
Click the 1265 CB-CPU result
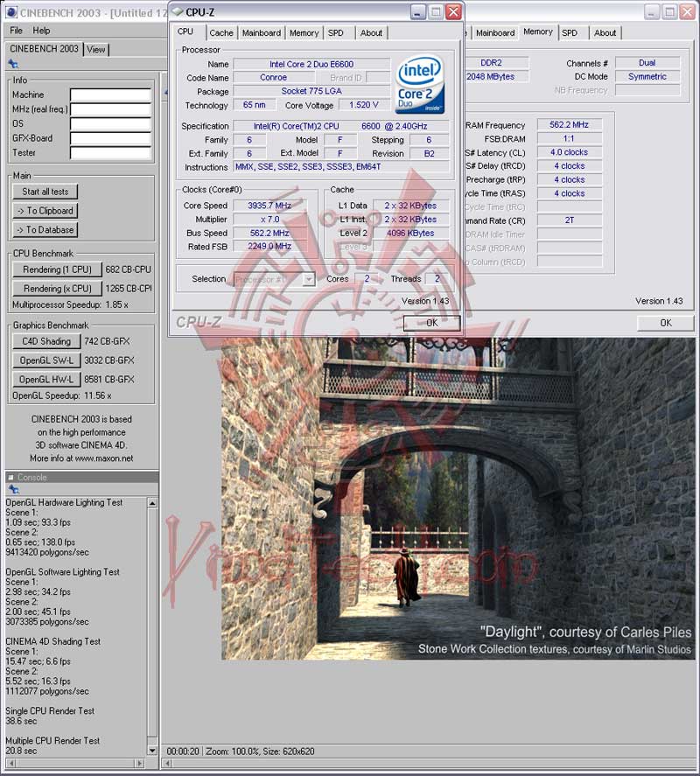click(x=129, y=288)
